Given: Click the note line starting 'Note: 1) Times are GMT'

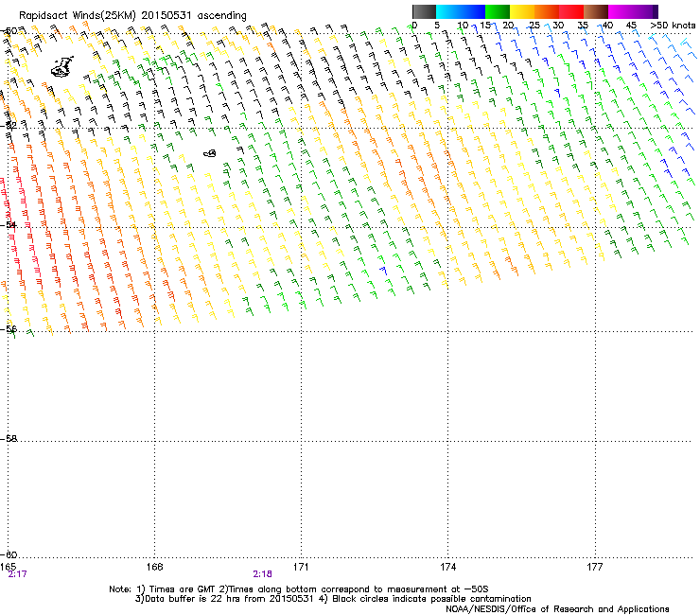Looking at the screenshot, I should [298, 589].
